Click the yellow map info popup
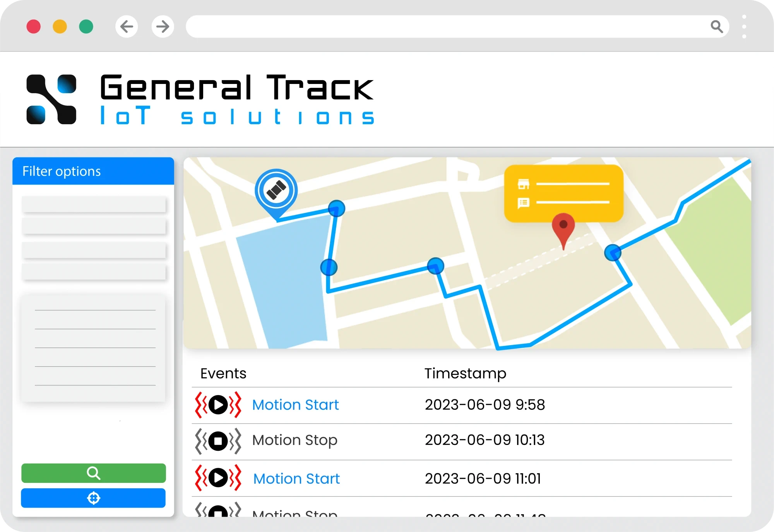 click(x=563, y=193)
